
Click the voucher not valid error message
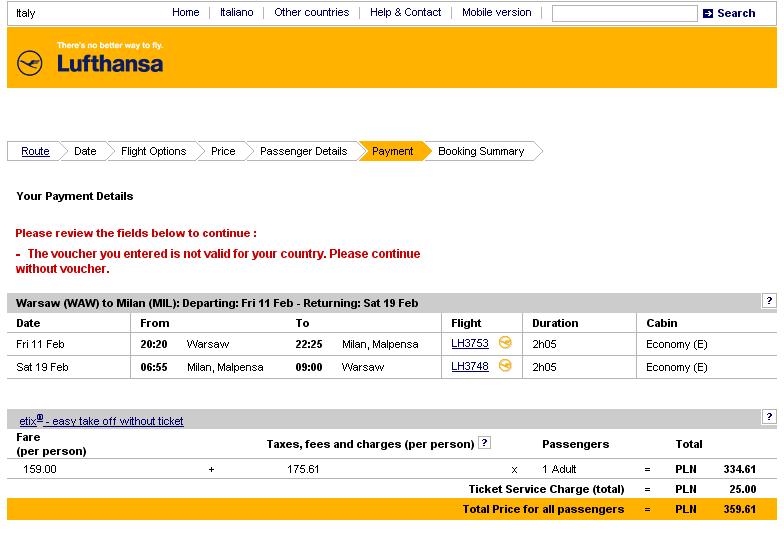coord(218,261)
